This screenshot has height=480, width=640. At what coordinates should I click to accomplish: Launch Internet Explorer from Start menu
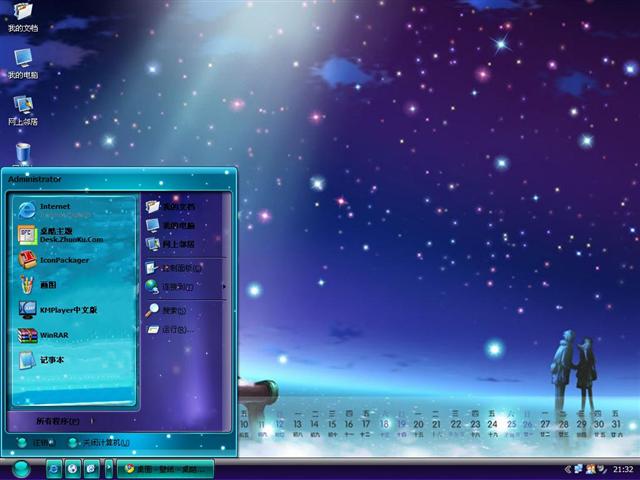[x=73, y=210]
